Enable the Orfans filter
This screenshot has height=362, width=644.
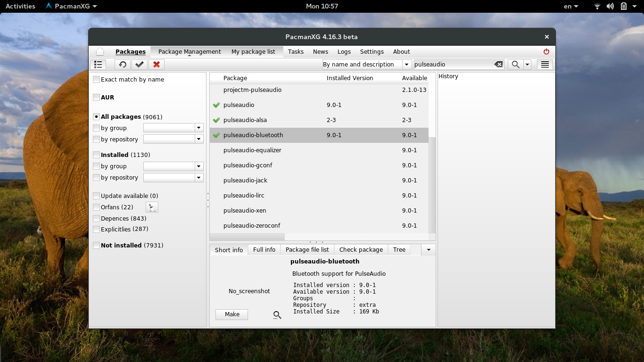click(97, 207)
